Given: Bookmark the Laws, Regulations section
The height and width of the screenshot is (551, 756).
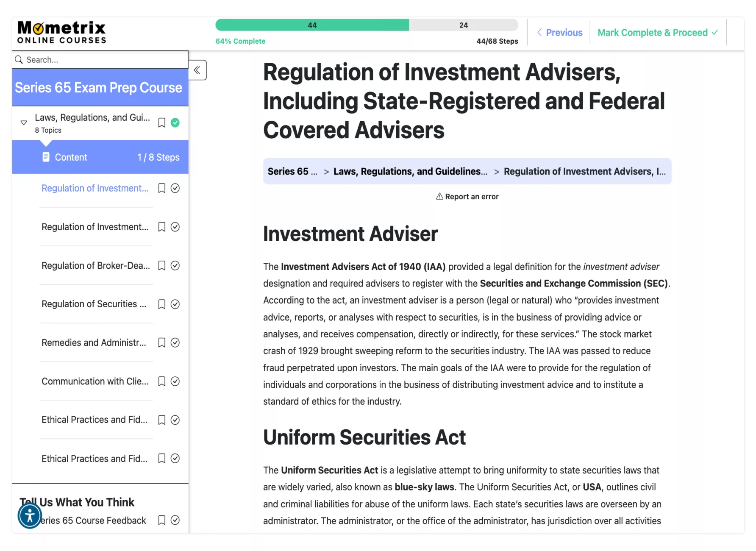Looking at the screenshot, I should tap(161, 123).
